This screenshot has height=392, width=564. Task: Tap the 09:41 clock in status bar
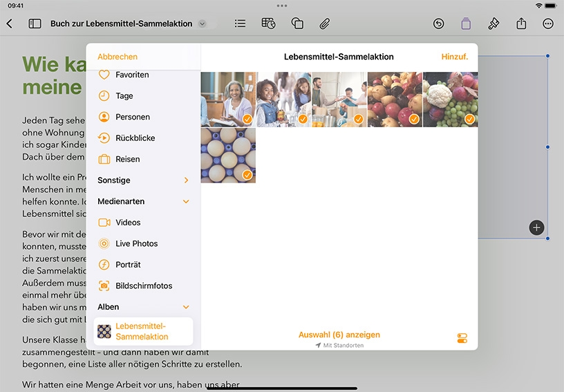pos(15,6)
